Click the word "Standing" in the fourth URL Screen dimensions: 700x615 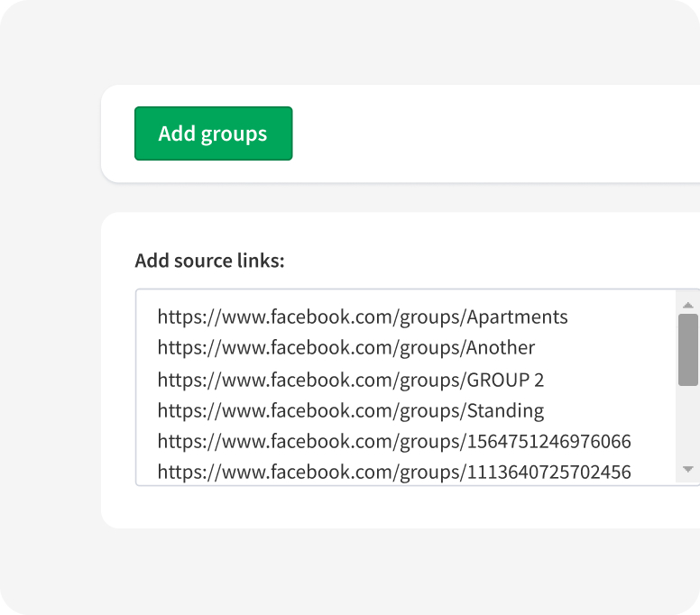click(505, 411)
